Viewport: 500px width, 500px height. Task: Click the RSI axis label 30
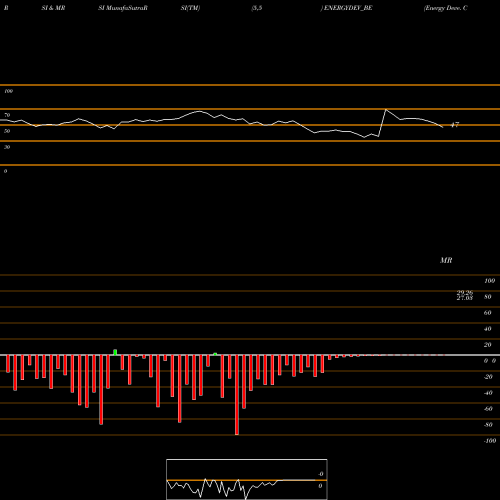(7, 147)
